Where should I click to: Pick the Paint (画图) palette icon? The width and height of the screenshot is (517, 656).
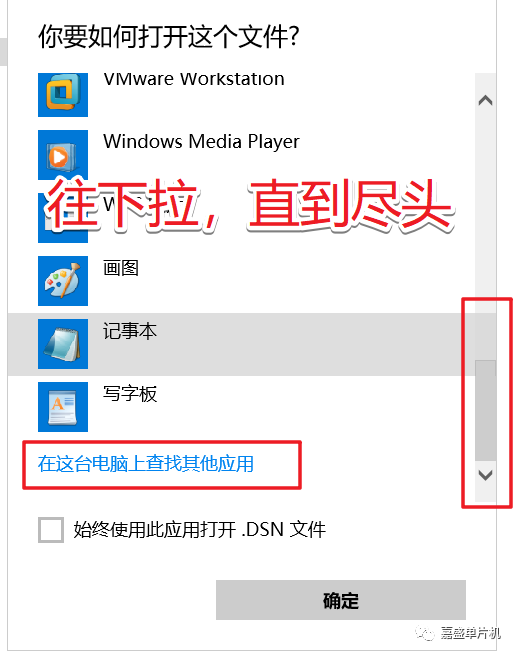[x=63, y=281]
